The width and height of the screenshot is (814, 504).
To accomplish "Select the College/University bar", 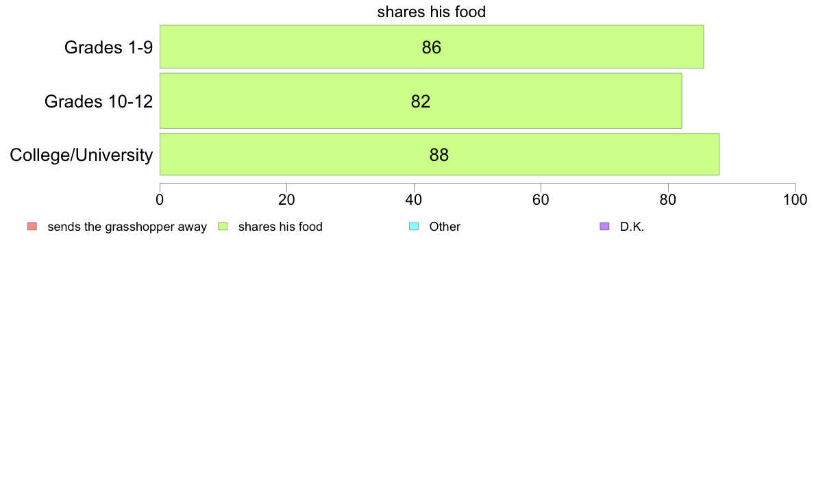I will coord(439,154).
